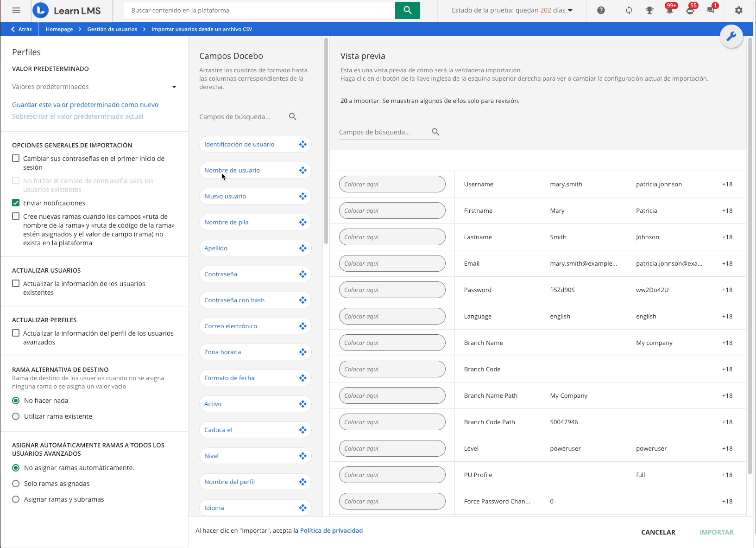Image resolution: width=756 pixels, height=548 pixels.
Task: Grab drag handle for Nivel field
Action: [x=303, y=456]
